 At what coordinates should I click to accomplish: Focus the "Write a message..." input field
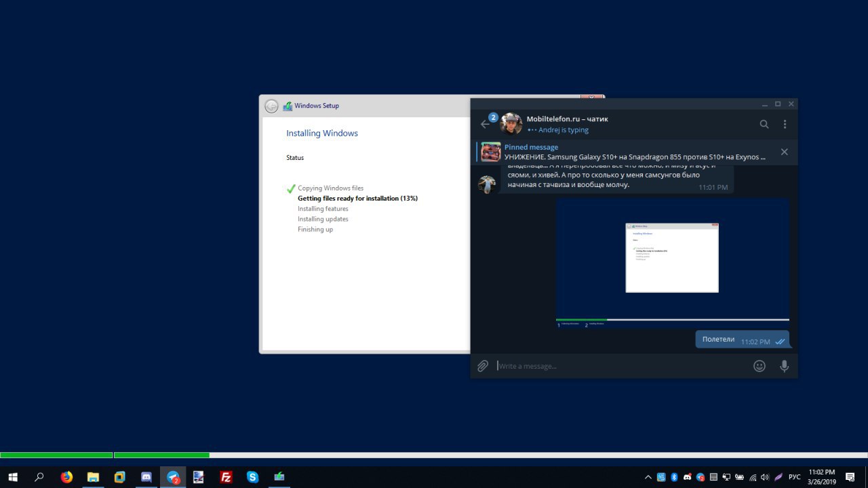pyautogui.click(x=620, y=366)
